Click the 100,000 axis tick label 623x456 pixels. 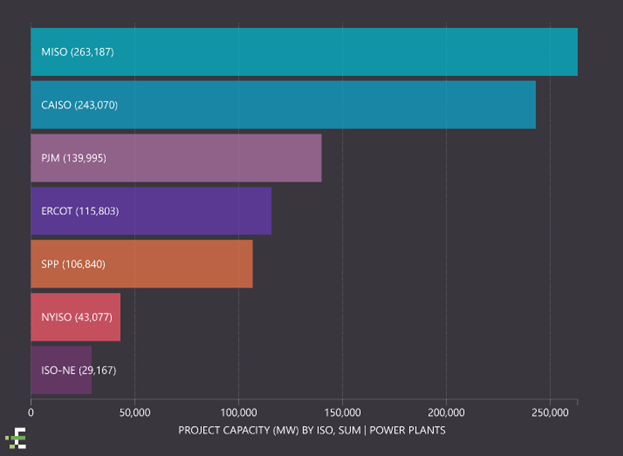[x=238, y=412]
